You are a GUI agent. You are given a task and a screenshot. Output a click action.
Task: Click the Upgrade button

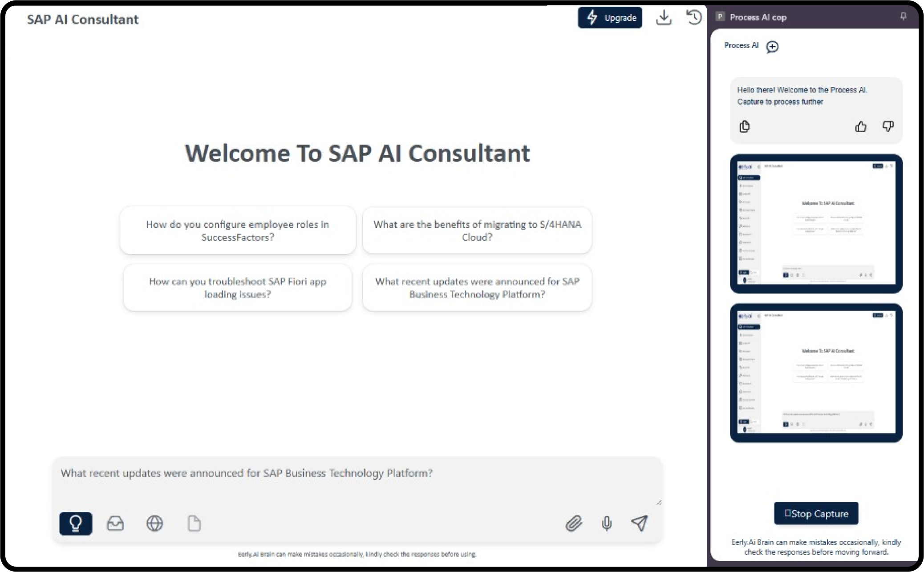pyautogui.click(x=610, y=18)
